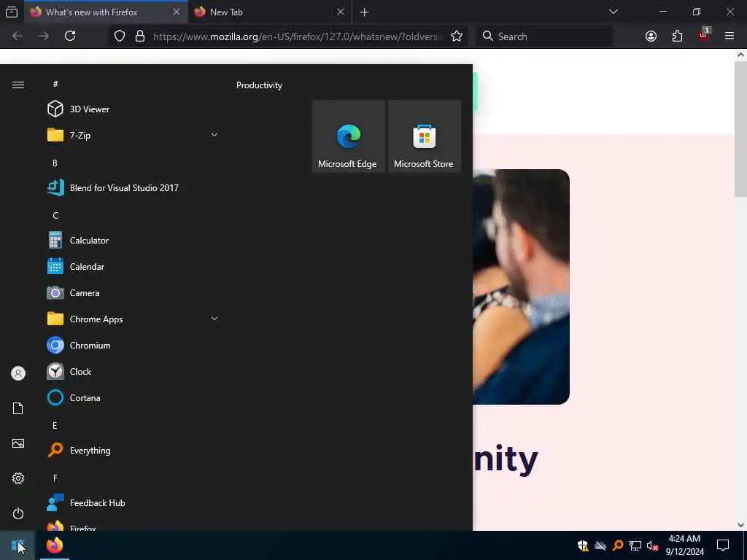Screen dimensions: 747x560
Task: Open the Chrome Apps folder entry
Action: click(x=133, y=319)
